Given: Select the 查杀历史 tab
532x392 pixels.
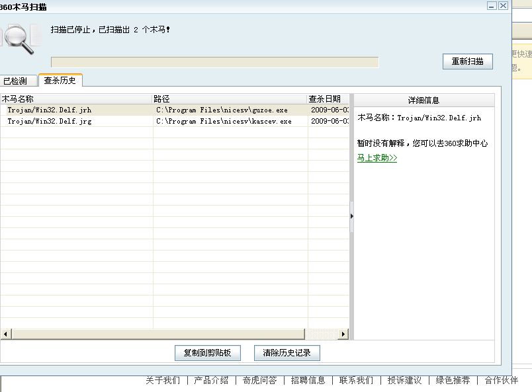Looking at the screenshot, I should tap(60, 81).
